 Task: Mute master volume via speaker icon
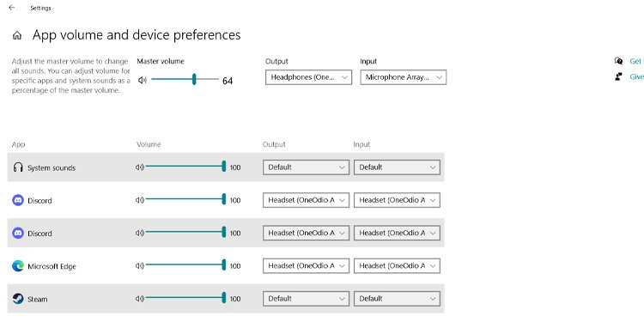142,80
